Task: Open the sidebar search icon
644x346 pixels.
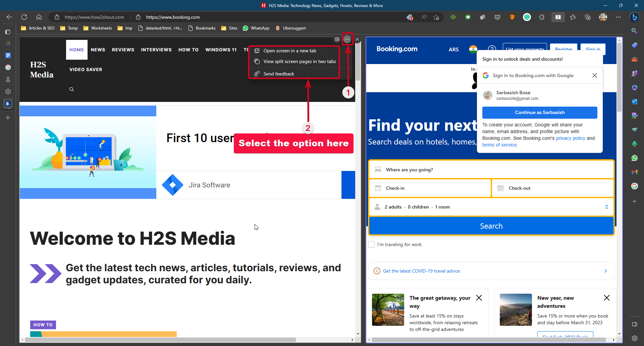Action: (634, 31)
